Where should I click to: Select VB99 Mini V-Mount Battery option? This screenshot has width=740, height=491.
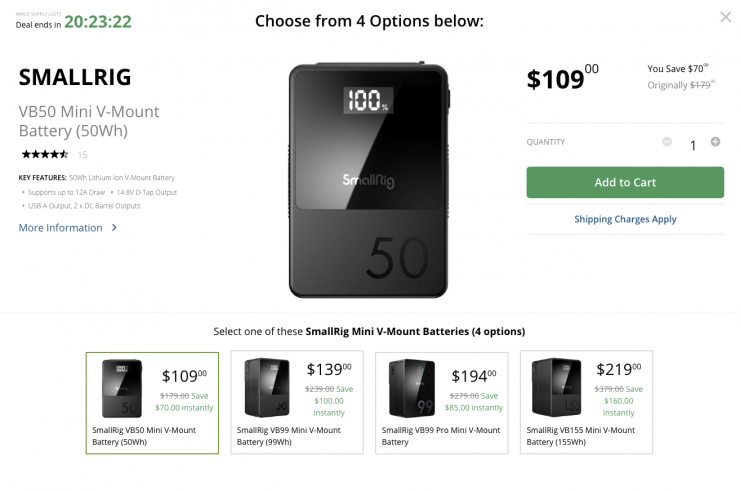click(x=297, y=402)
